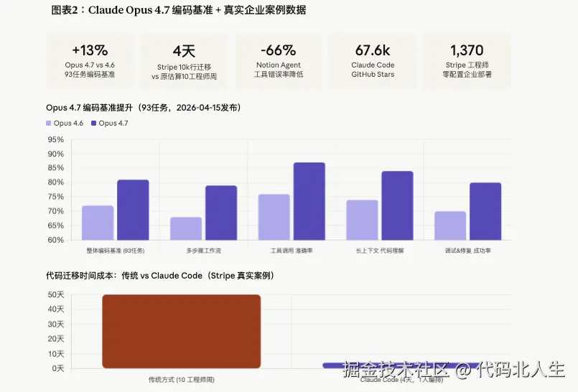Click the '工具错误率降低' caption
The width and height of the screenshot is (578, 392).
coord(279,75)
